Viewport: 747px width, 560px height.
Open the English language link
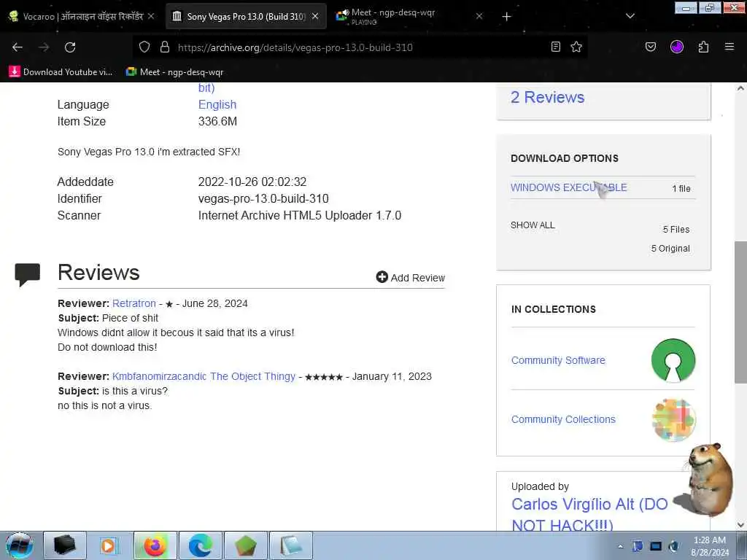click(217, 104)
